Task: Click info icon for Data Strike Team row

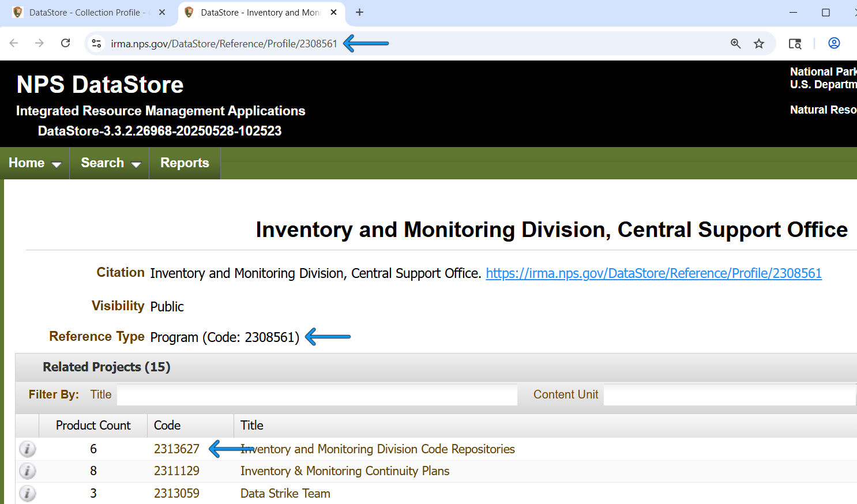Action: (27, 494)
